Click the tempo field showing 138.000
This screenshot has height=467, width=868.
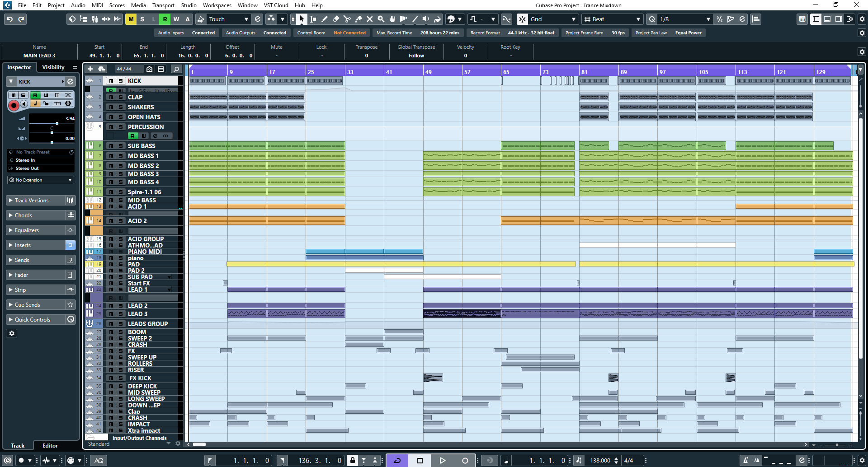point(600,460)
